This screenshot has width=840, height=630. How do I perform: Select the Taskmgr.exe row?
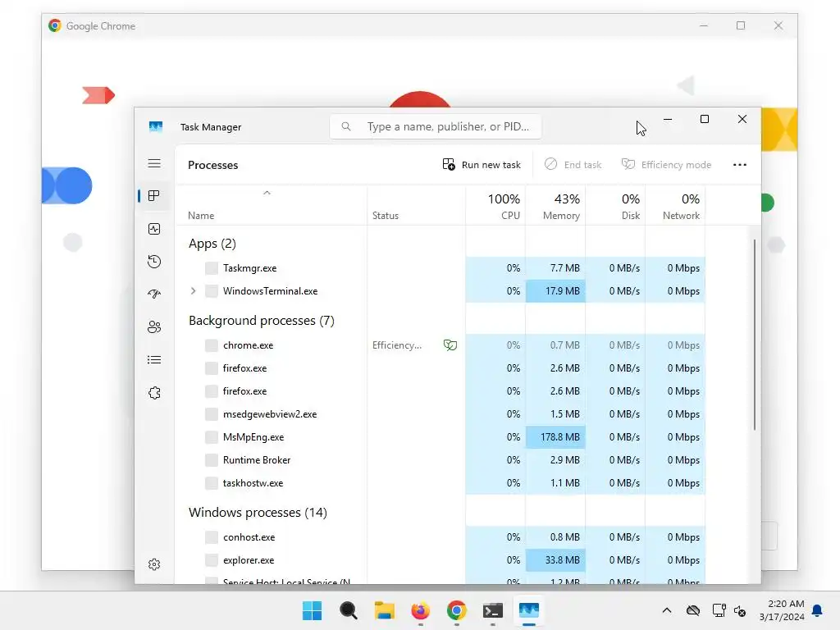coord(440,268)
